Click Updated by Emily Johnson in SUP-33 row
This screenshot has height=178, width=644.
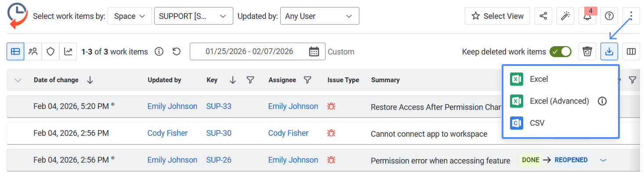[x=172, y=106]
